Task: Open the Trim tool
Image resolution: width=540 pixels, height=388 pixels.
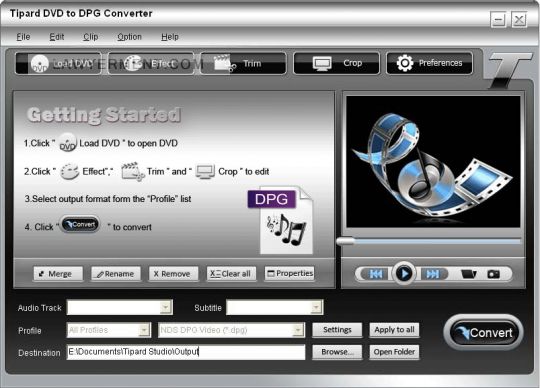Action: pos(243,63)
